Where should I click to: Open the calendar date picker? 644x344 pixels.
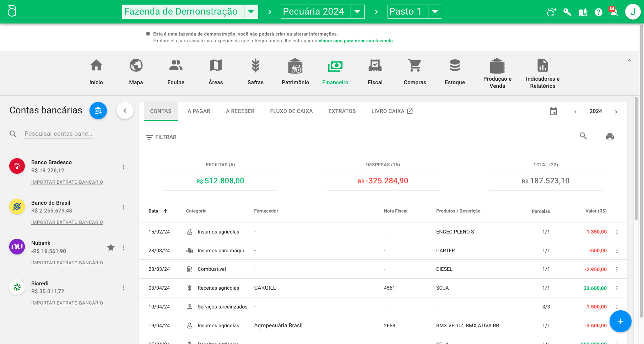click(553, 112)
